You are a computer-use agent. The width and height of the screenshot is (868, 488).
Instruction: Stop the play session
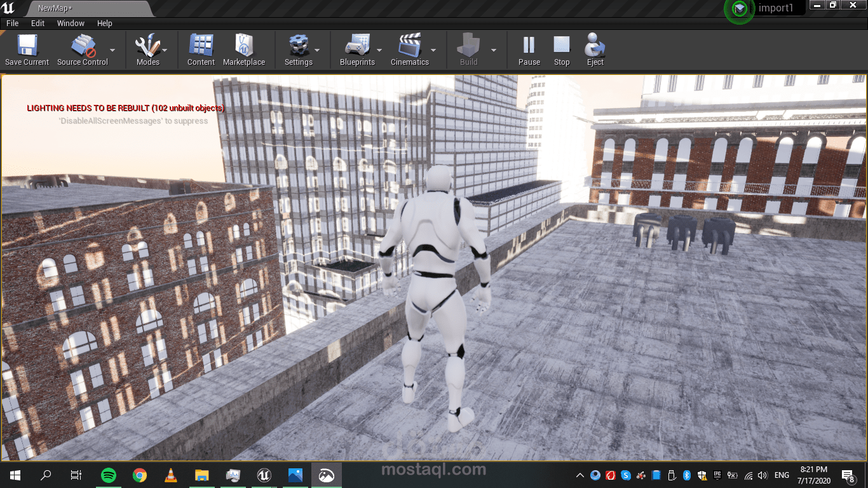click(x=562, y=50)
